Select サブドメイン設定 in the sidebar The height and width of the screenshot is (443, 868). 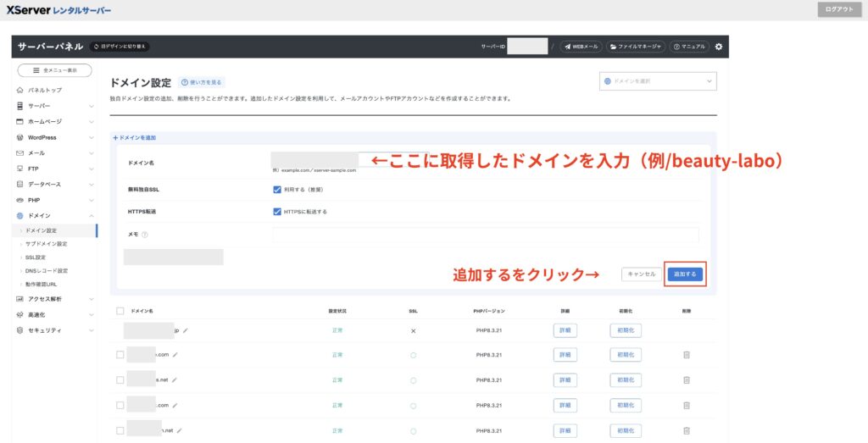47,244
